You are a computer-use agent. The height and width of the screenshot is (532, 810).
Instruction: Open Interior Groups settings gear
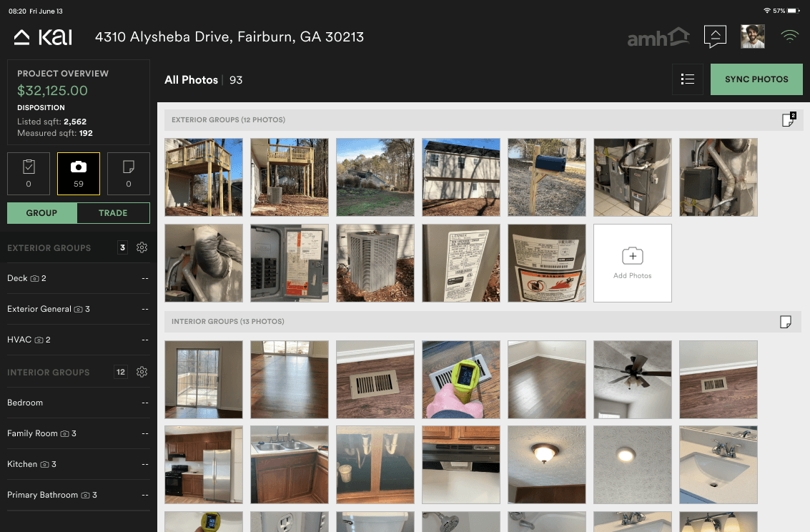[x=142, y=372]
